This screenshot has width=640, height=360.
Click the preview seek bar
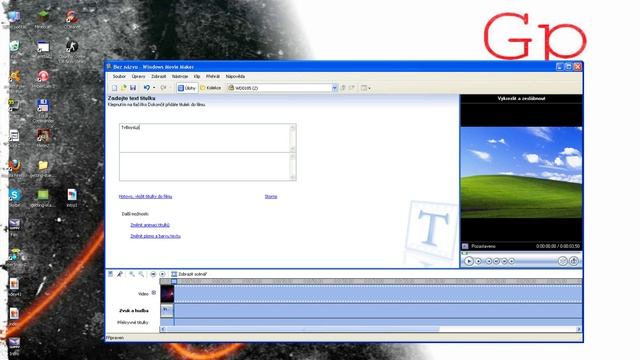[521, 253]
